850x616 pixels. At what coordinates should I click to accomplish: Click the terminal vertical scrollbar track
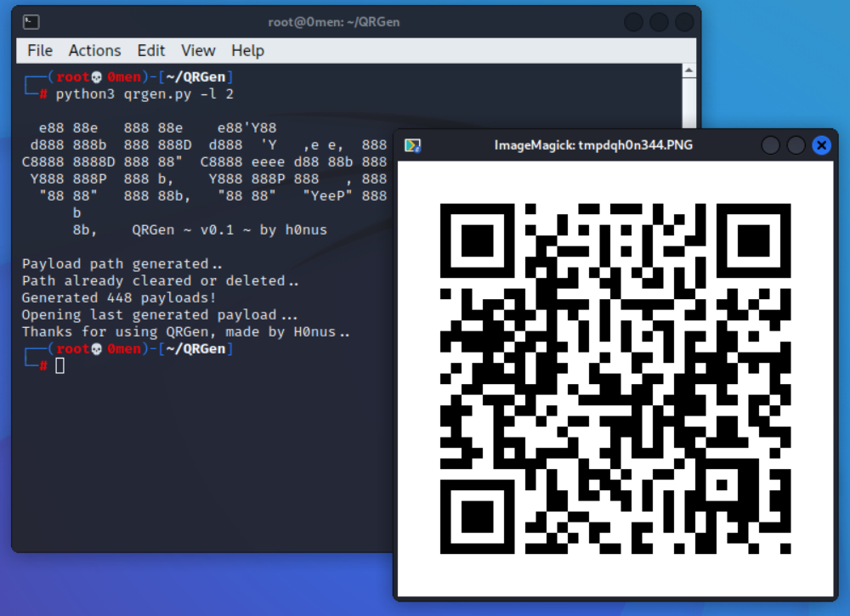(688, 103)
